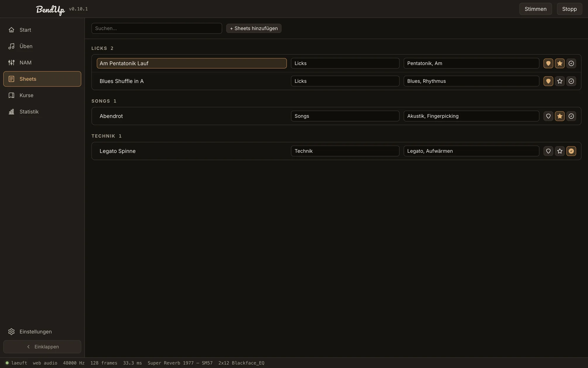Click Super Reverb 1977 — SM57 status entry
The width and height of the screenshot is (588, 368).
point(180,363)
